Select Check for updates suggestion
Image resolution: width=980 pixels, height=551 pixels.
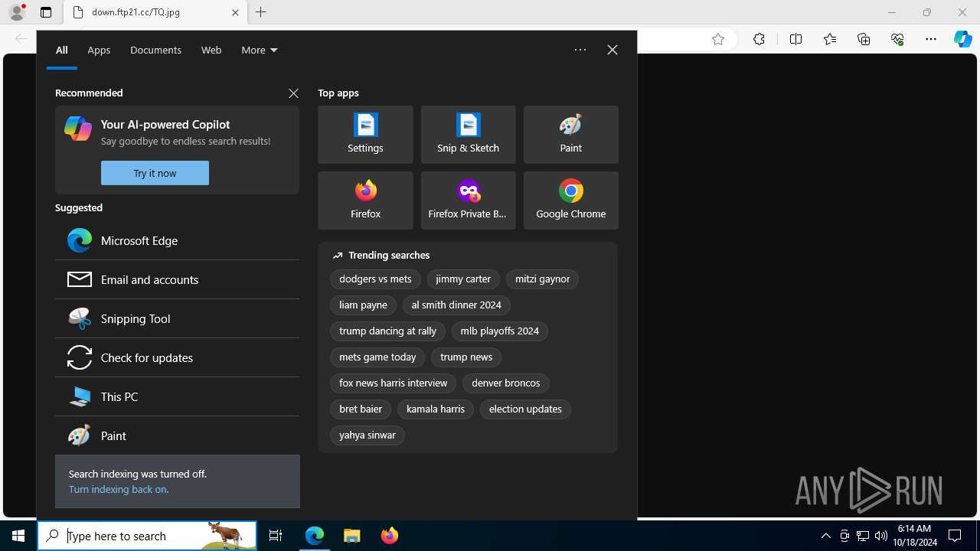coord(177,357)
